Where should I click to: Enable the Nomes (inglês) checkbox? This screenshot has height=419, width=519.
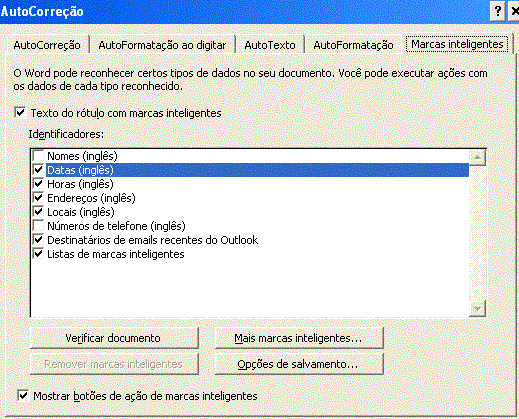[x=38, y=156]
